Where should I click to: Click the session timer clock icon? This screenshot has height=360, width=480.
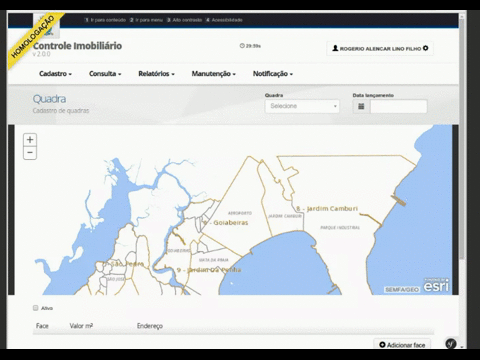(x=242, y=46)
